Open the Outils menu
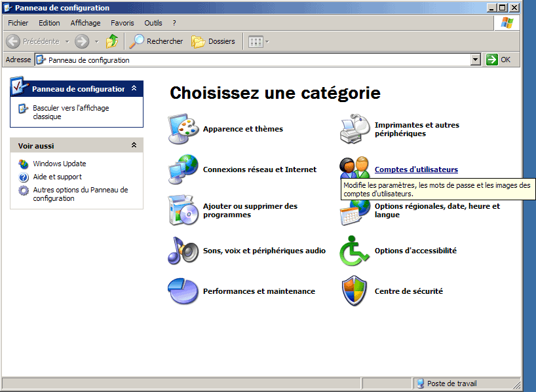Image resolution: width=536 pixels, height=392 pixels. click(153, 23)
